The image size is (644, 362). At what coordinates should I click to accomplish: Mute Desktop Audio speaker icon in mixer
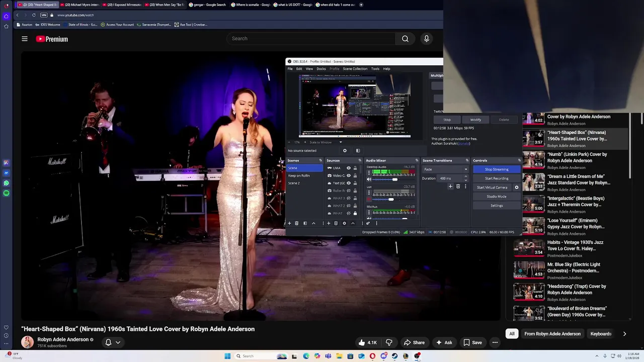pyautogui.click(x=369, y=179)
